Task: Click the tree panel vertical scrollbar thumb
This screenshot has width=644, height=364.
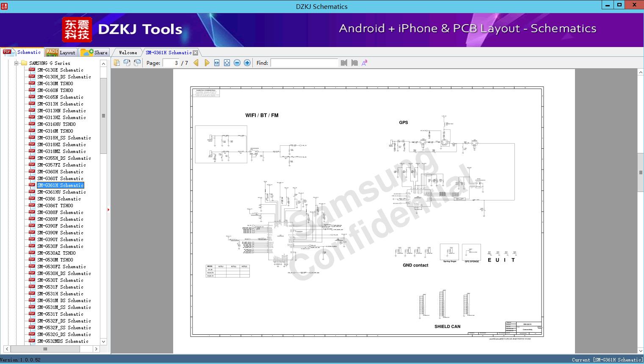Action: click(103, 116)
